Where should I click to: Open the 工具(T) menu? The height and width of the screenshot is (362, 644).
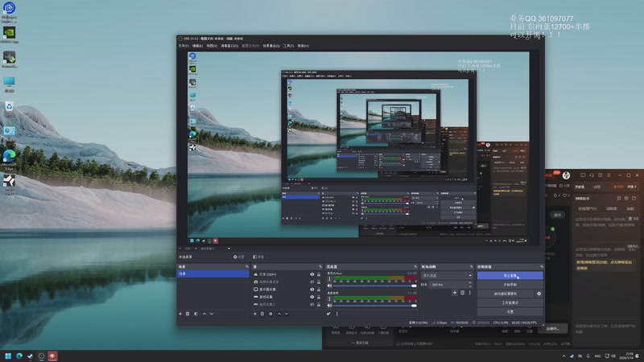click(x=289, y=46)
